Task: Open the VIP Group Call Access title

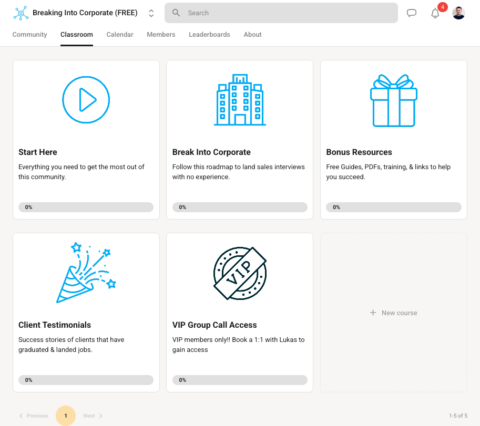Action: click(x=215, y=325)
